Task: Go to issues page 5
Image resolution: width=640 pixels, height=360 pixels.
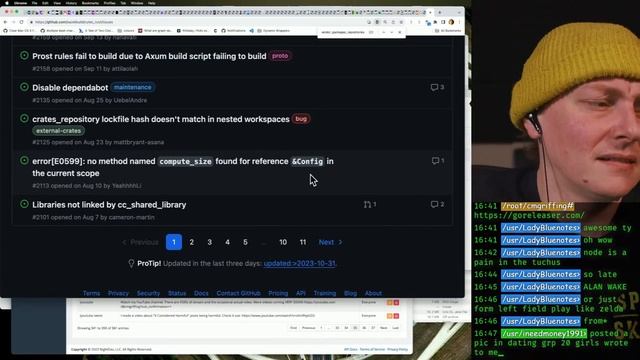Action: tap(245, 242)
